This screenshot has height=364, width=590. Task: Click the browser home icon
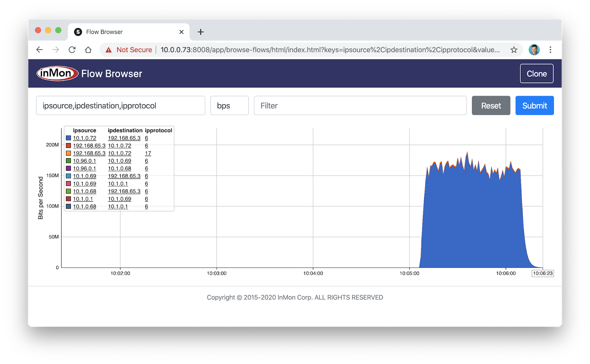coord(88,49)
